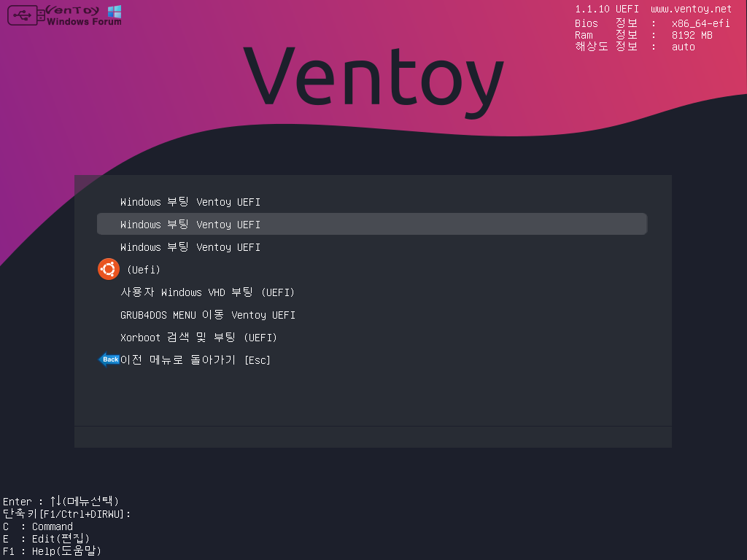Click the Windows flag logo beside Ventoy

coord(115,12)
